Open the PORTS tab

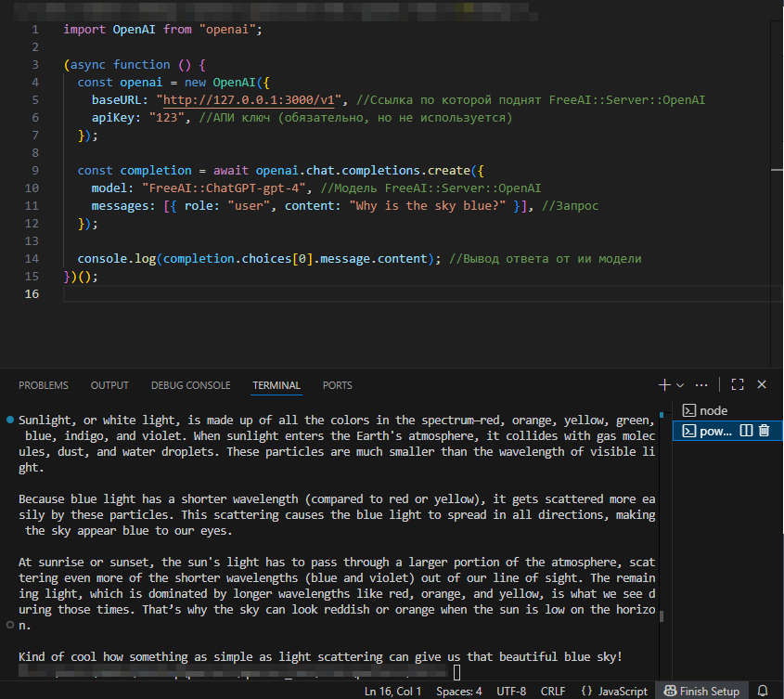click(338, 385)
